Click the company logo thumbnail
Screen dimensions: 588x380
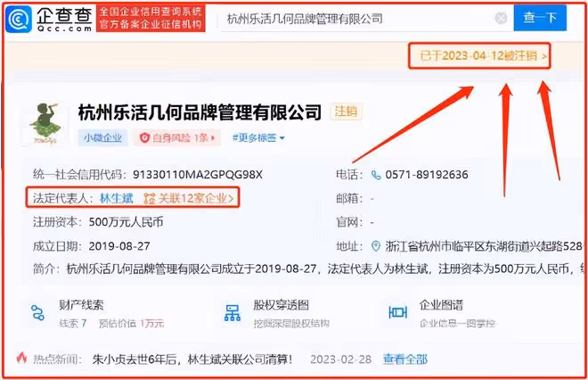[x=45, y=124]
